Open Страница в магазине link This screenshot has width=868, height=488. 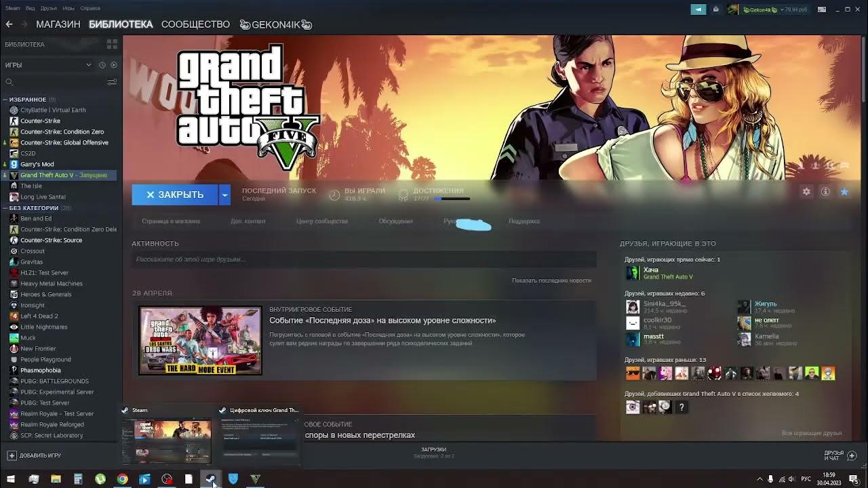171,221
